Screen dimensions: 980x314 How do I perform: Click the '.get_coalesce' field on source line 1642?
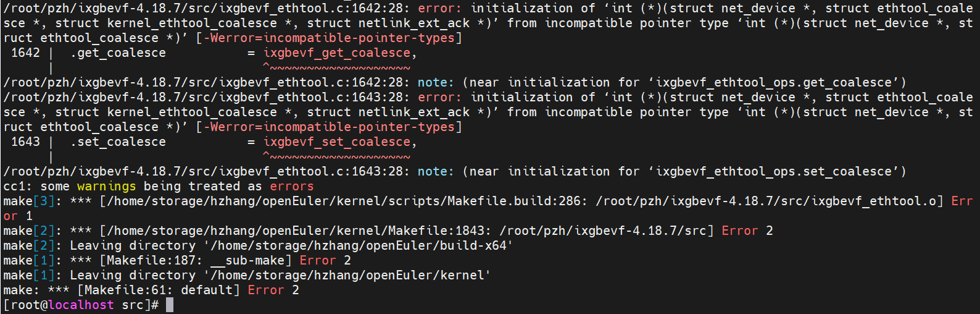click(118, 53)
